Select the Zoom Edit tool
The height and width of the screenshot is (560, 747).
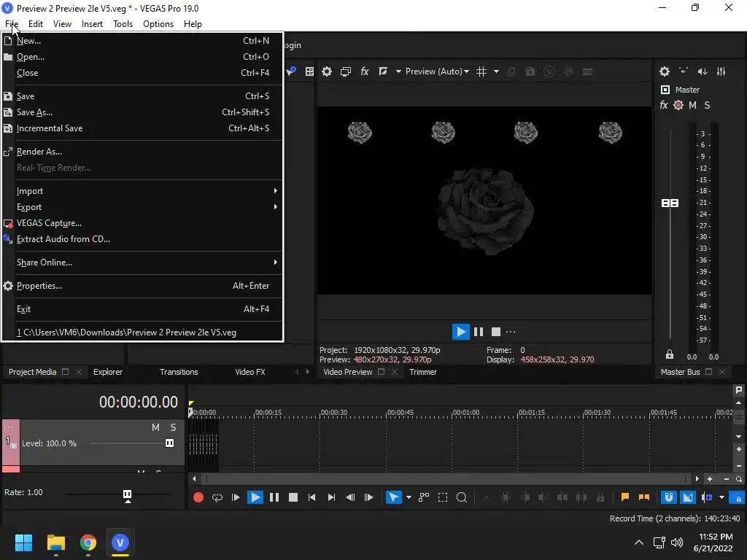(x=462, y=497)
